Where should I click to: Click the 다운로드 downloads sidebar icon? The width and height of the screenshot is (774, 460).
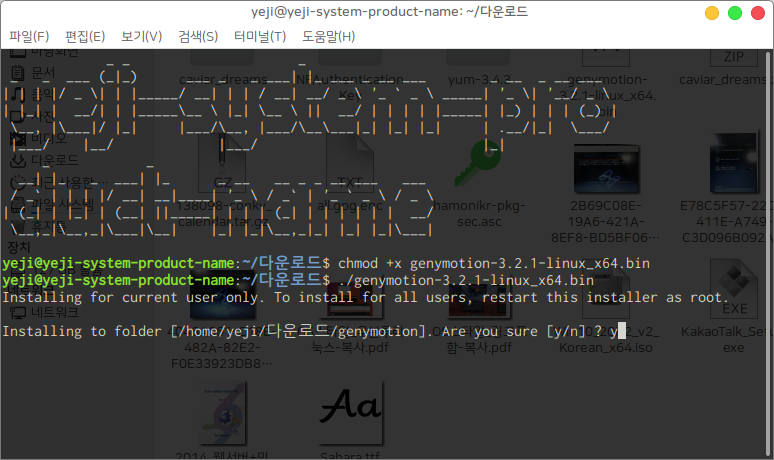17,159
